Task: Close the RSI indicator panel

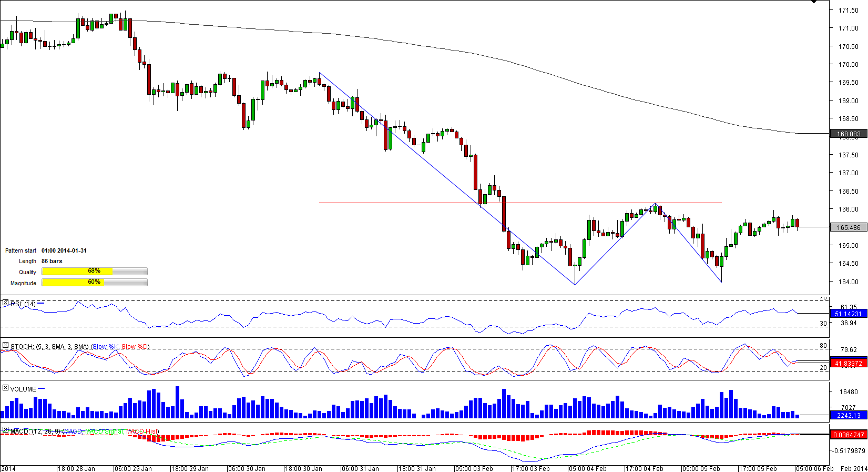Action: 5,303
